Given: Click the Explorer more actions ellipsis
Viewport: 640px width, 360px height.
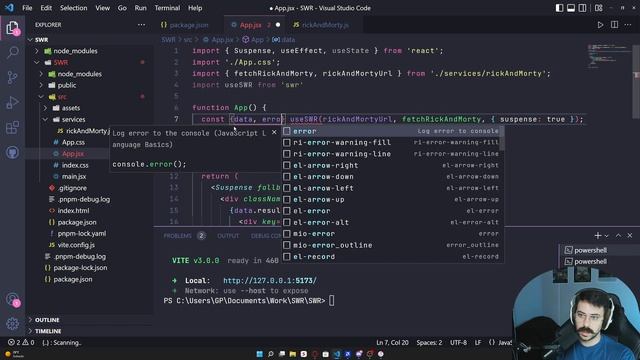Looking at the screenshot, I should (141, 25).
